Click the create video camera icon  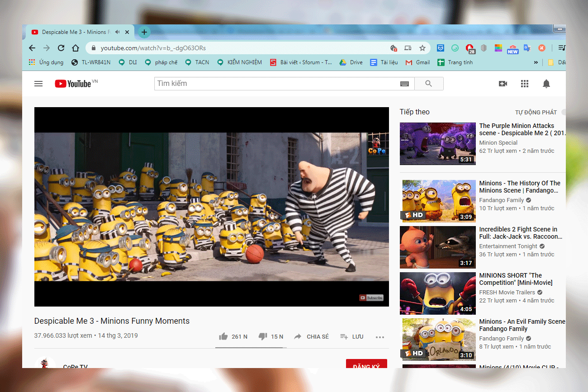coord(503,84)
